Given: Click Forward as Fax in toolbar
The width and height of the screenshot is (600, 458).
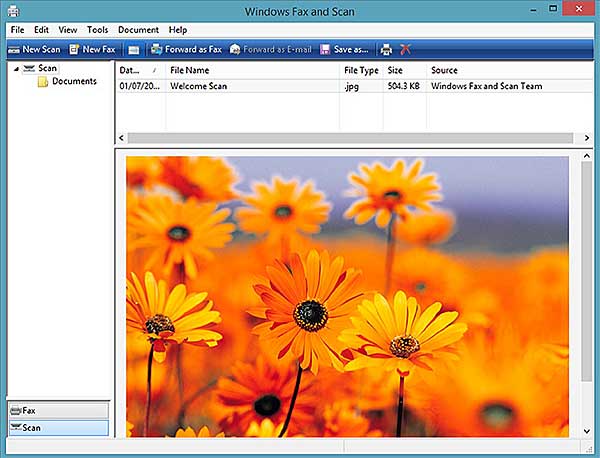Looking at the screenshot, I should (185, 49).
